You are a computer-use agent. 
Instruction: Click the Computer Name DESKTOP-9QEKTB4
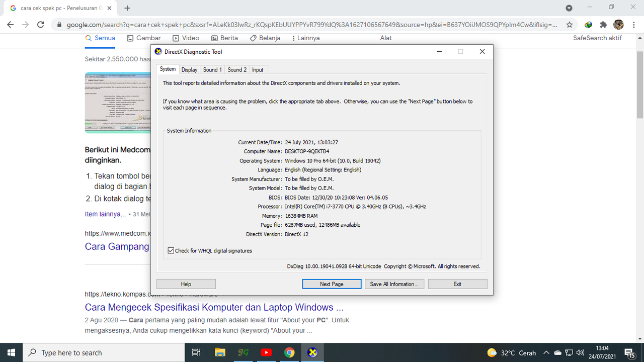pos(307,151)
